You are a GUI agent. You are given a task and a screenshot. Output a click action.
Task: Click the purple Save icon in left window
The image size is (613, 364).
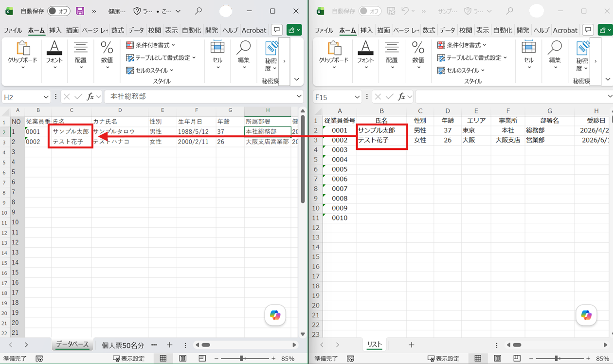pos(80,11)
